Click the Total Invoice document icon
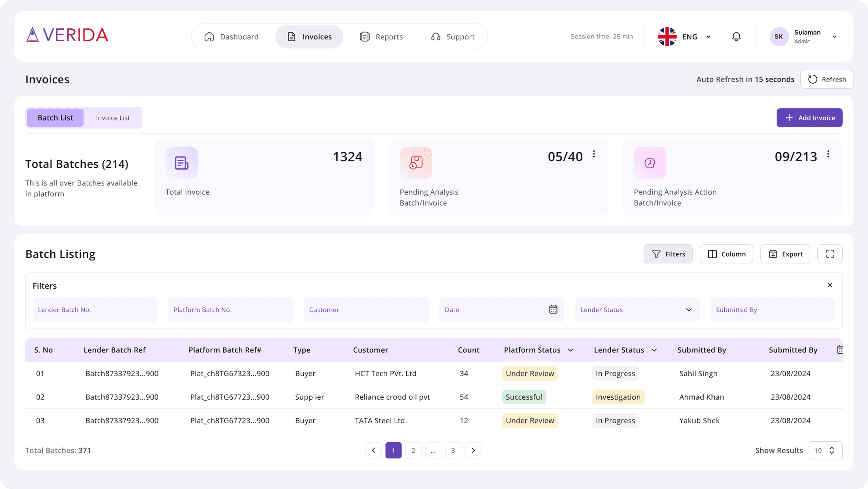 coord(182,163)
